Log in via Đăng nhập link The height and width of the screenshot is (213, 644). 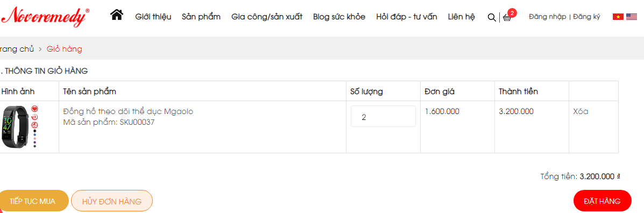(x=548, y=17)
